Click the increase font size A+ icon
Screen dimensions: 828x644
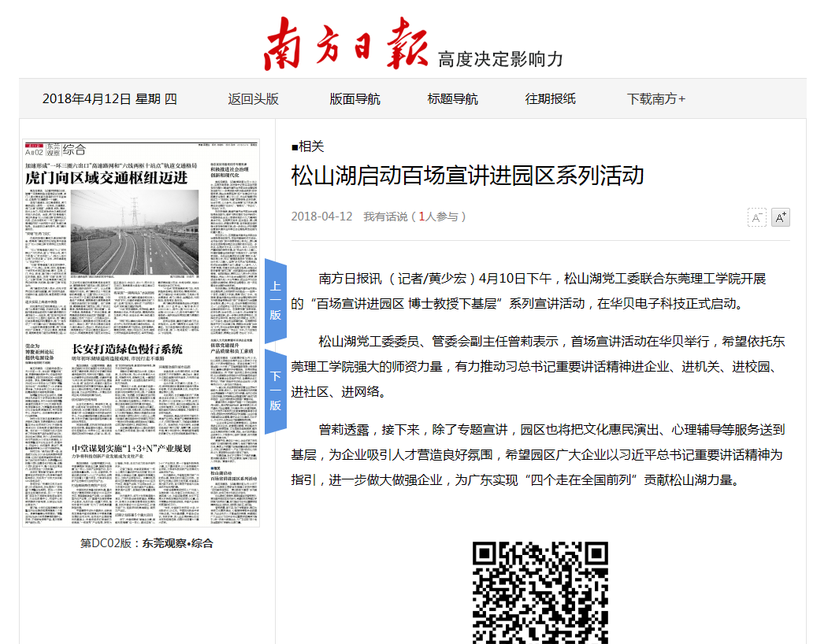(x=780, y=217)
